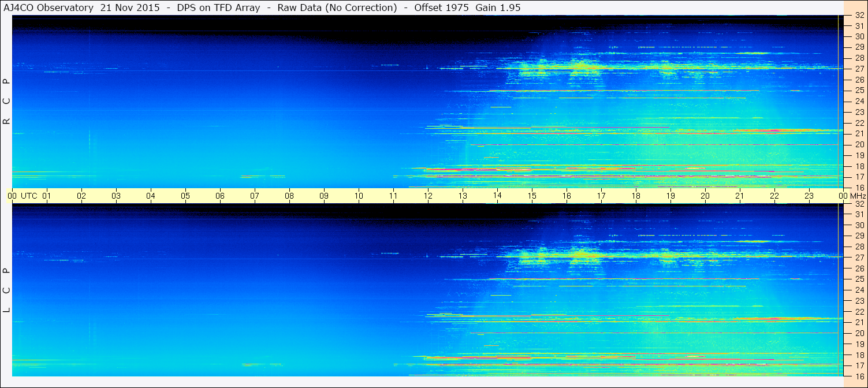Click the UTC label on time axis
The image size is (868, 388).
click(29, 196)
